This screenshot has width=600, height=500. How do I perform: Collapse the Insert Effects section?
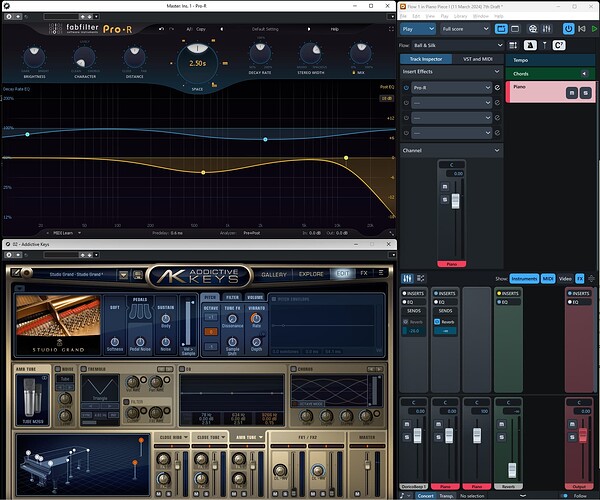(x=497, y=72)
